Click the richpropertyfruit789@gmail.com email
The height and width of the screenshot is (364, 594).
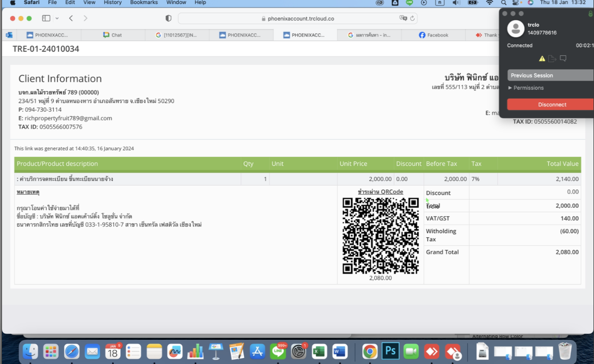click(x=68, y=118)
